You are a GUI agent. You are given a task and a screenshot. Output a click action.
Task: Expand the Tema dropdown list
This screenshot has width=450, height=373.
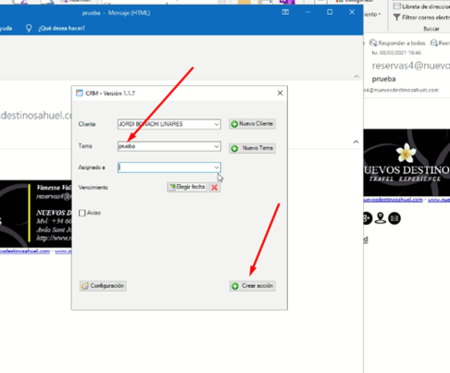[x=216, y=146]
